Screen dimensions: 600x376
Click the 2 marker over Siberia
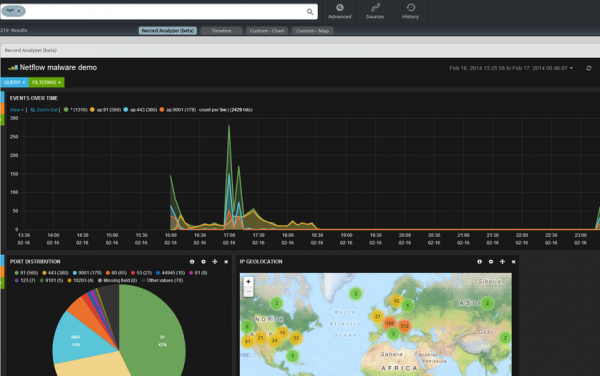coord(487,303)
